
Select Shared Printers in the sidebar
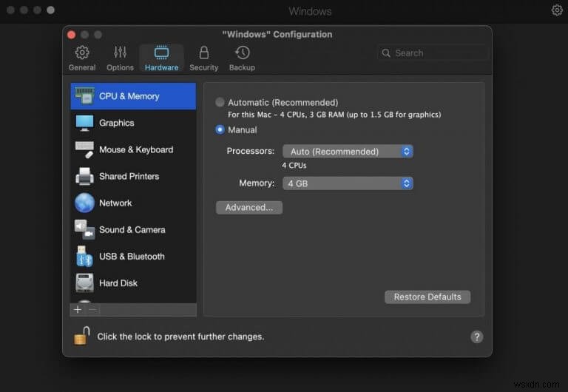(133, 177)
